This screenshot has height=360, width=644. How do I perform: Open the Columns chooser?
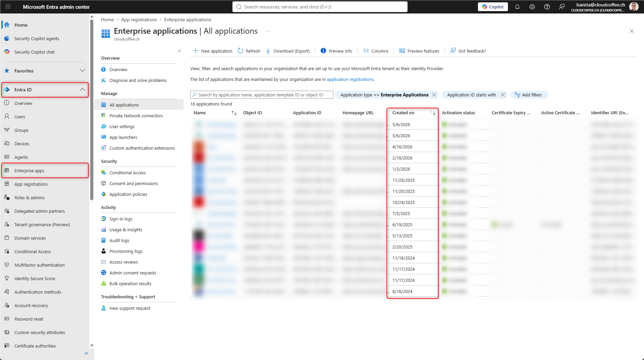[376, 51]
